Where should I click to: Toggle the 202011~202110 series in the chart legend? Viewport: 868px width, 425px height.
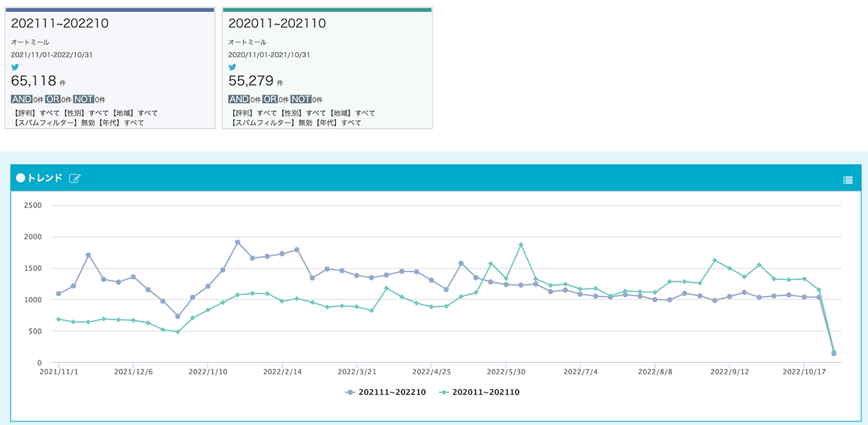click(479, 392)
